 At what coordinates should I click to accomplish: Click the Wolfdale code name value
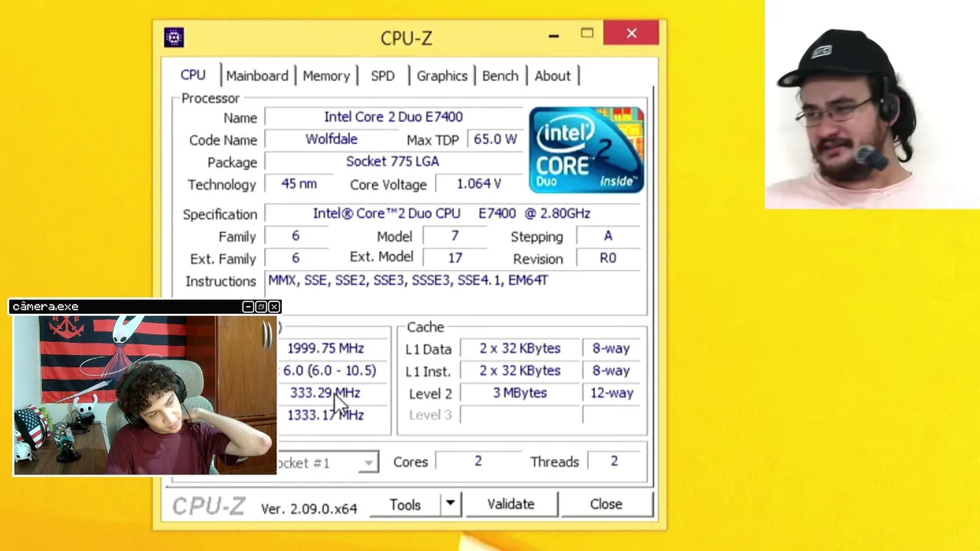[x=332, y=139]
